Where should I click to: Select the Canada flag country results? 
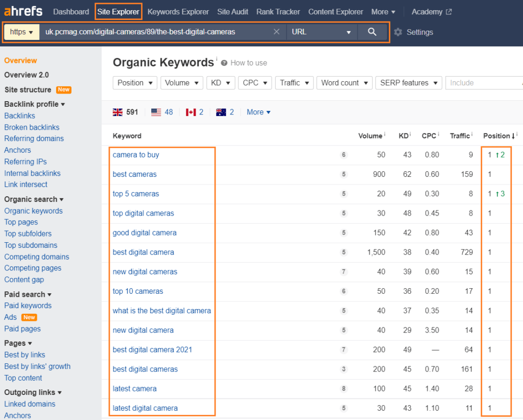tap(195, 112)
